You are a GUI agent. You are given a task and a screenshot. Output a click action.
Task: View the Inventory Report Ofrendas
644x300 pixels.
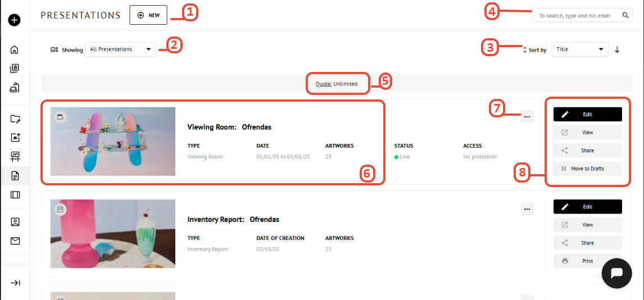587,225
